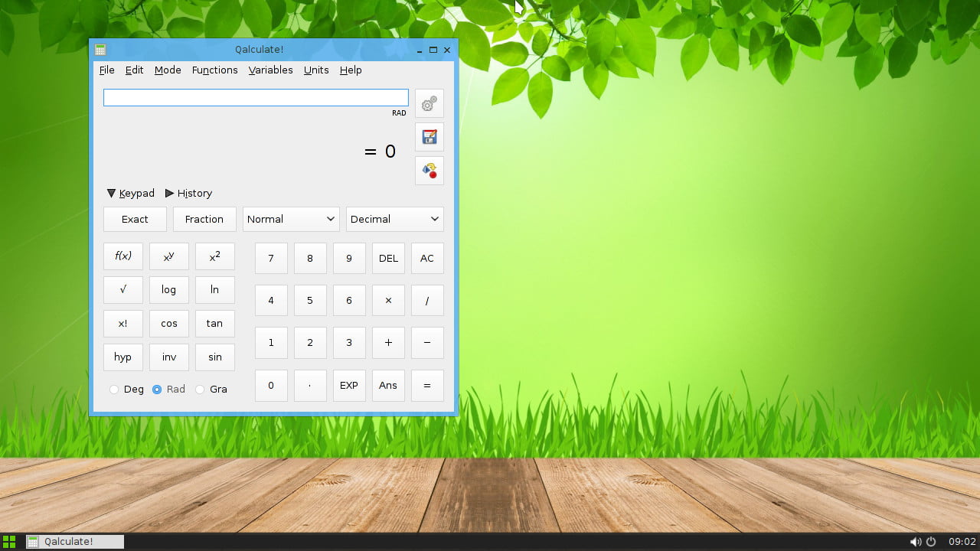Open the Normal display mode dropdown
Viewport: 980px width, 551px height.
point(291,219)
